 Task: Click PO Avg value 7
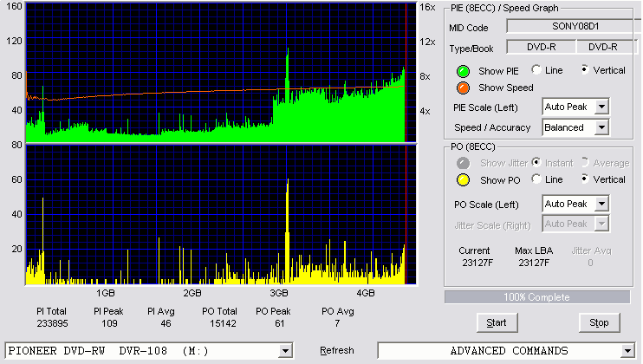pyautogui.click(x=337, y=323)
